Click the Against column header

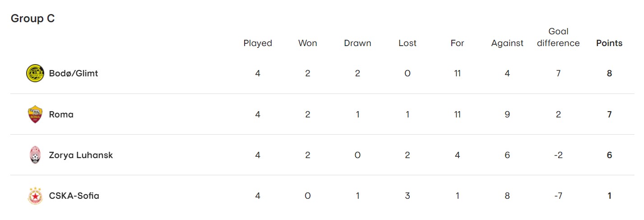[x=507, y=43]
